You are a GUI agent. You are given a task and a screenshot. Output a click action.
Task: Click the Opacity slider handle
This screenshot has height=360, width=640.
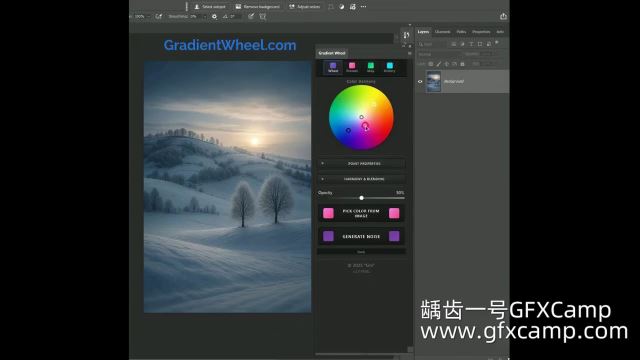pyautogui.click(x=361, y=198)
